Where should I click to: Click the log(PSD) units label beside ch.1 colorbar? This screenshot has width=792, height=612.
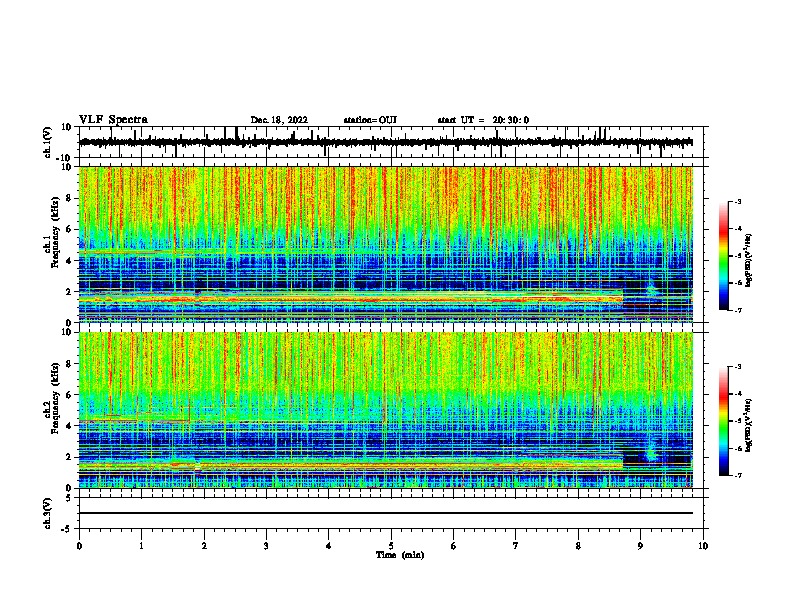click(x=748, y=261)
